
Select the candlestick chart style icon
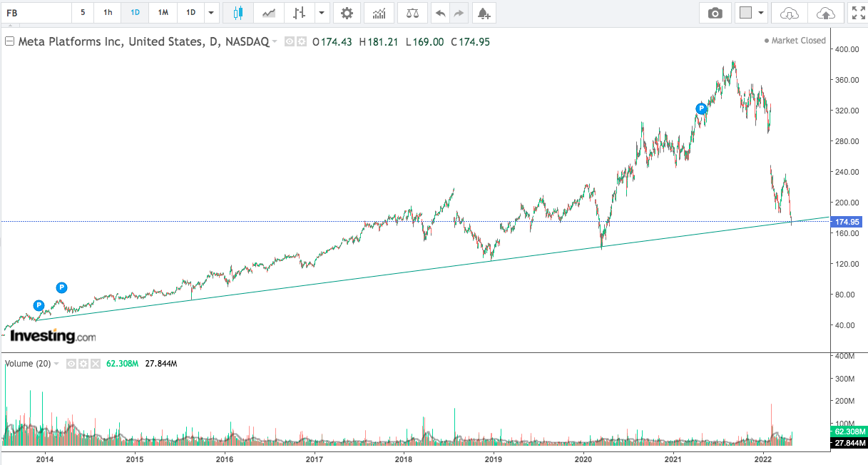[x=238, y=13]
